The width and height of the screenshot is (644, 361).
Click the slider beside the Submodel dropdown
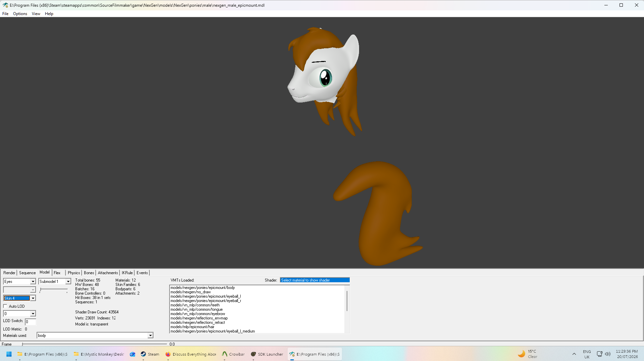point(54,290)
